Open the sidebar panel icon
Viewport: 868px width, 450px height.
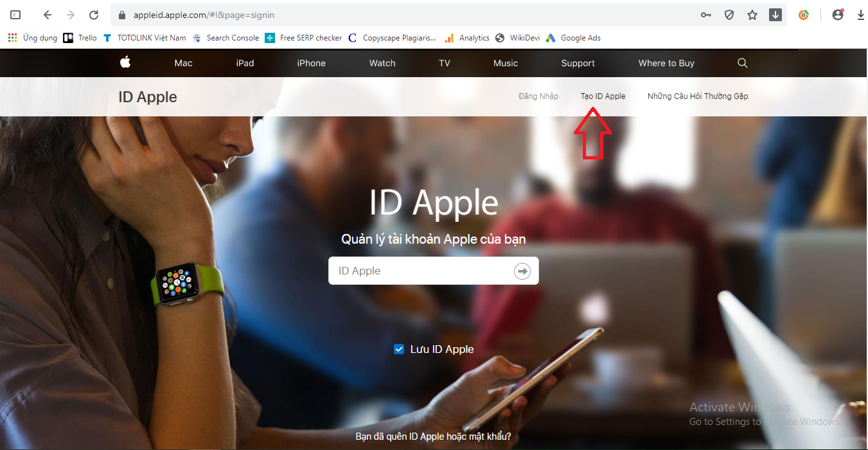[15, 15]
